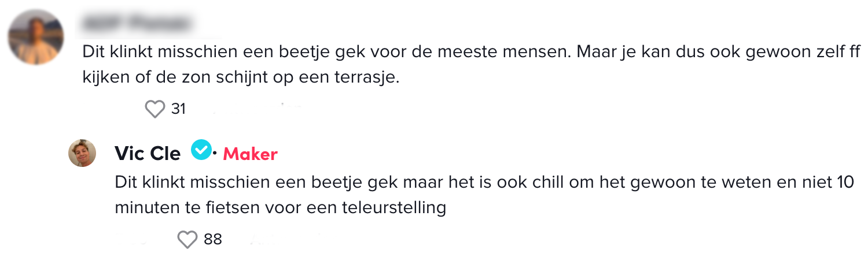This screenshot has width=868, height=253.
Task: Click the 31 like count
Action: click(x=178, y=109)
